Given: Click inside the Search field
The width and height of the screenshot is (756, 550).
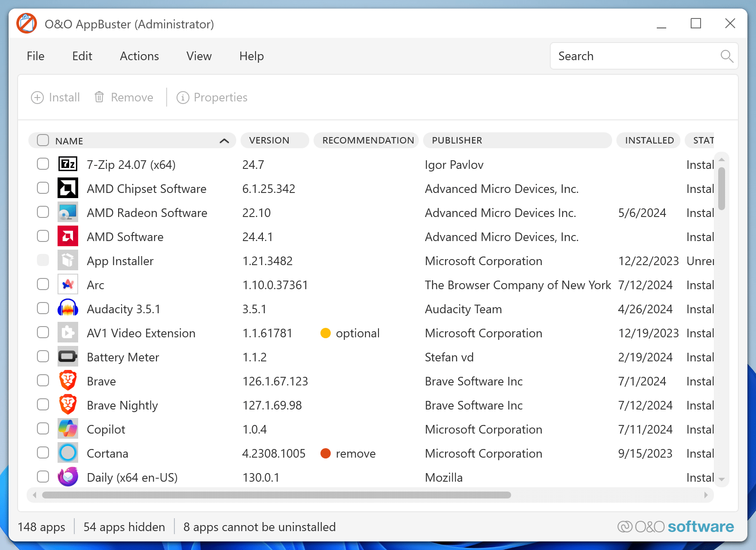Looking at the screenshot, I should point(623,56).
